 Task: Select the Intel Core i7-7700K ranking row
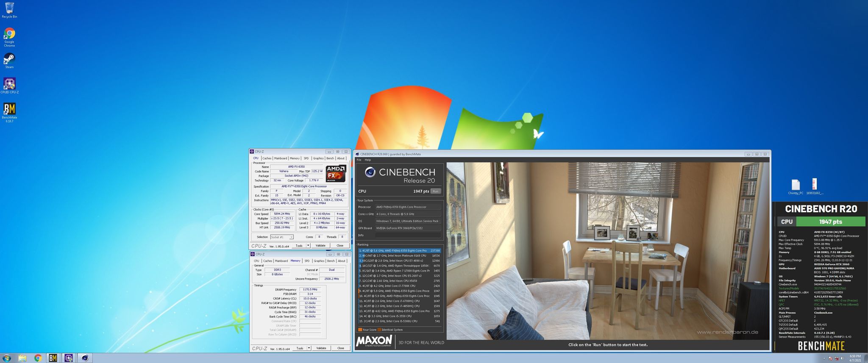point(400,286)
